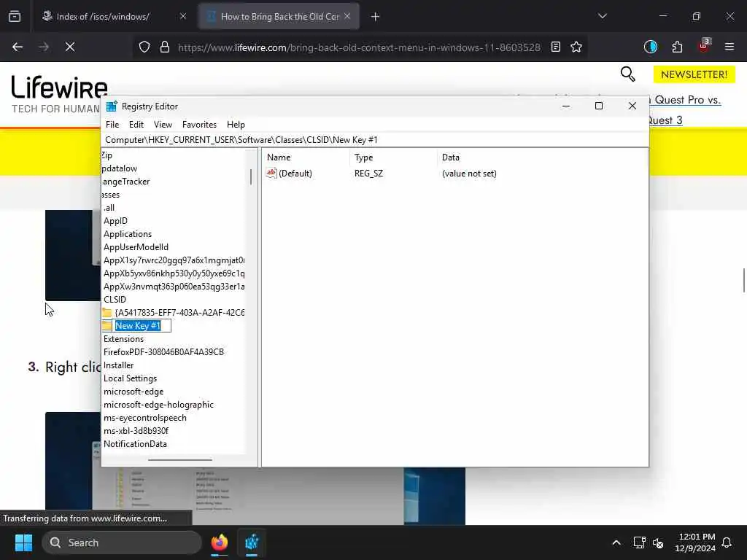Screen dimensions: 747x560
Task: Switch to Index of /isos/windows/ tab
Action: pyautogui.click(x=103, y=17)
